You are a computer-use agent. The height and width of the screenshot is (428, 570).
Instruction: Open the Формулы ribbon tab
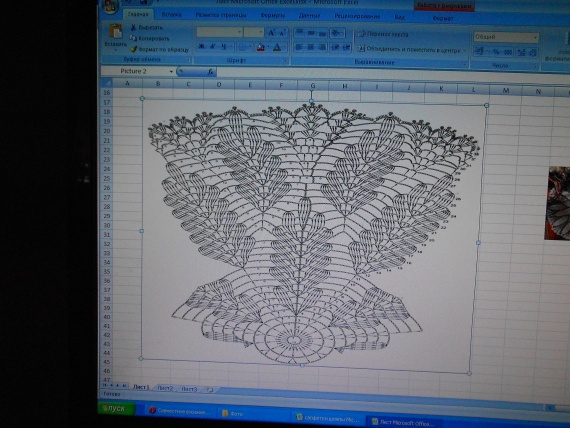(x=273, y=16)
